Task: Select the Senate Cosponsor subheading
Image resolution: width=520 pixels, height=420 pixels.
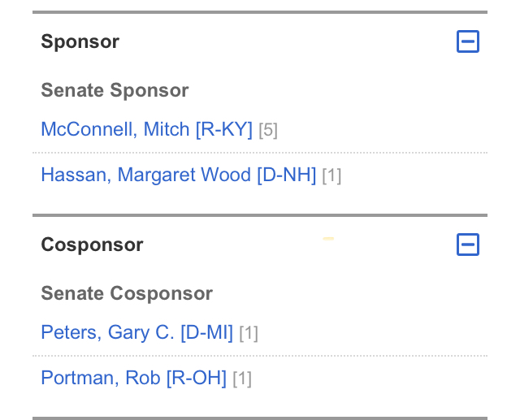Action: 127,293
